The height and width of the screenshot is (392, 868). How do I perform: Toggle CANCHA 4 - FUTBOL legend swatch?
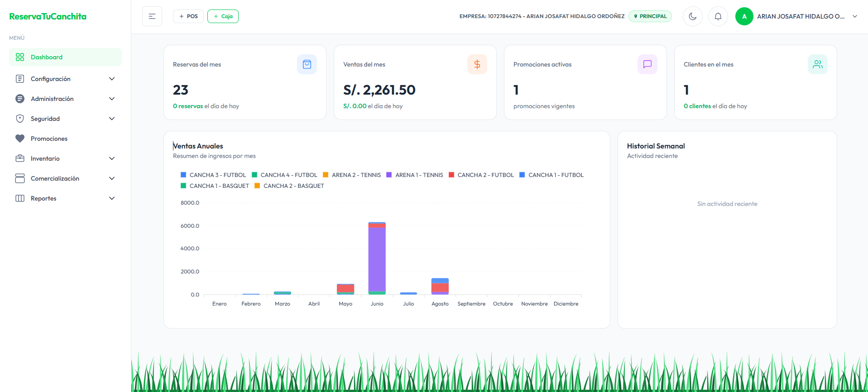(254, 175)
